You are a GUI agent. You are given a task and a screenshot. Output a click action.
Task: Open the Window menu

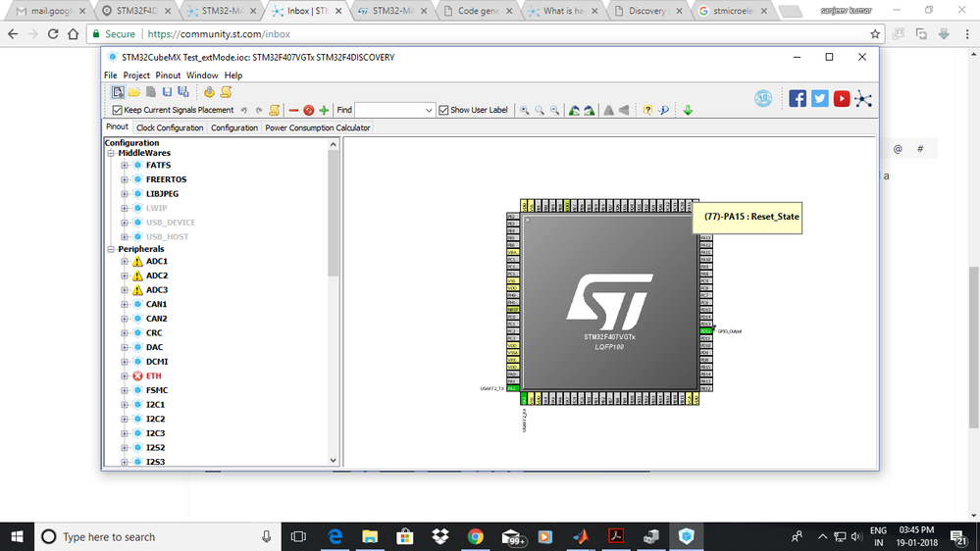[x=202, y=75]
